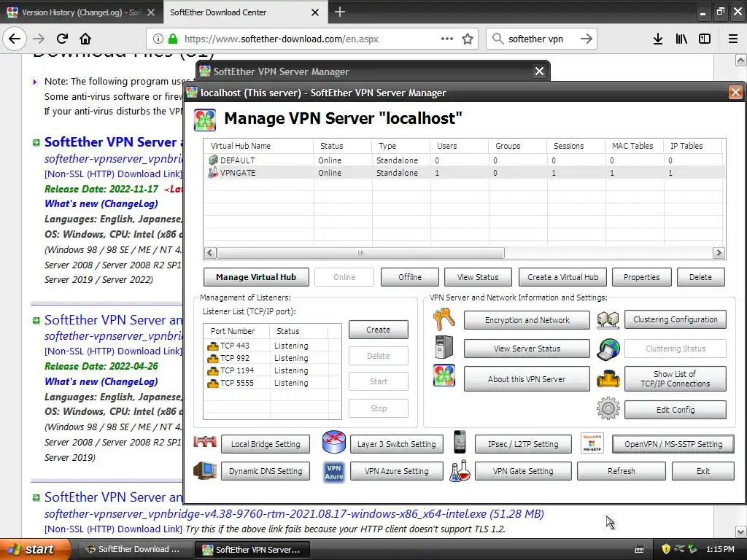
Task: Go back to the previous page
Action: click(15, 39)
